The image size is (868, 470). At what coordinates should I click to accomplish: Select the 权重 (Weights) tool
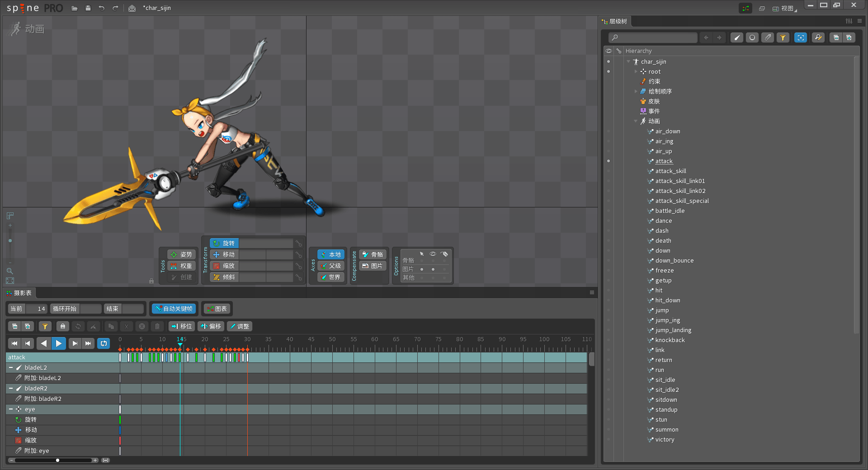pos(181,266)
